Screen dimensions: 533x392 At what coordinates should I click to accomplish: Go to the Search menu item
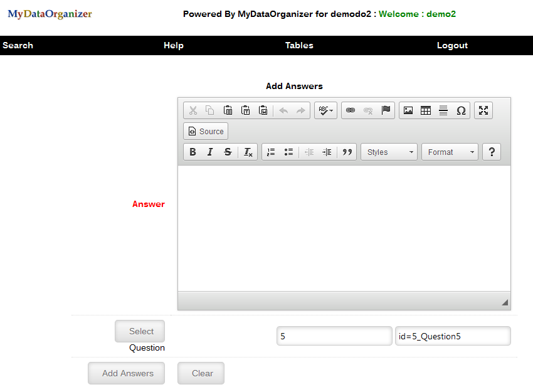pos(18,45)
